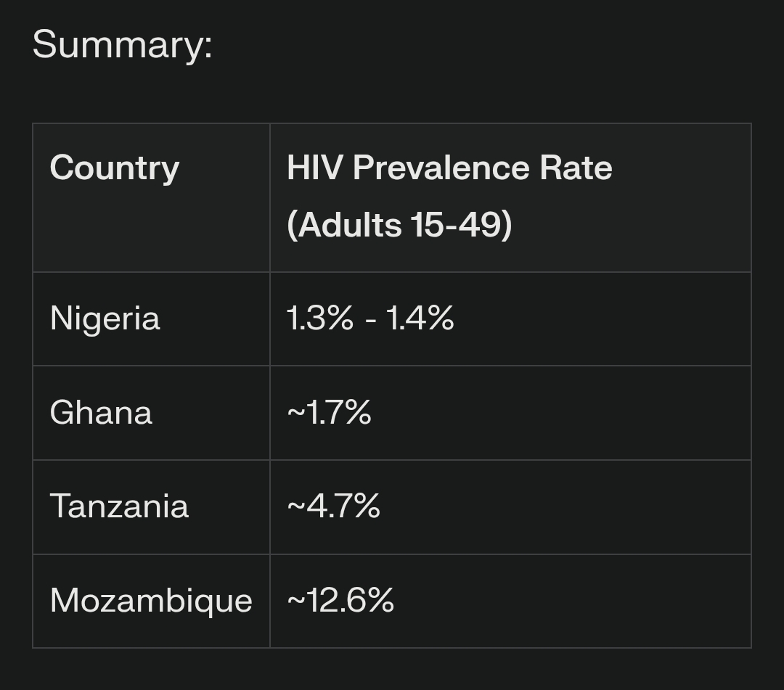Select the Country column header

click(115, 168)
